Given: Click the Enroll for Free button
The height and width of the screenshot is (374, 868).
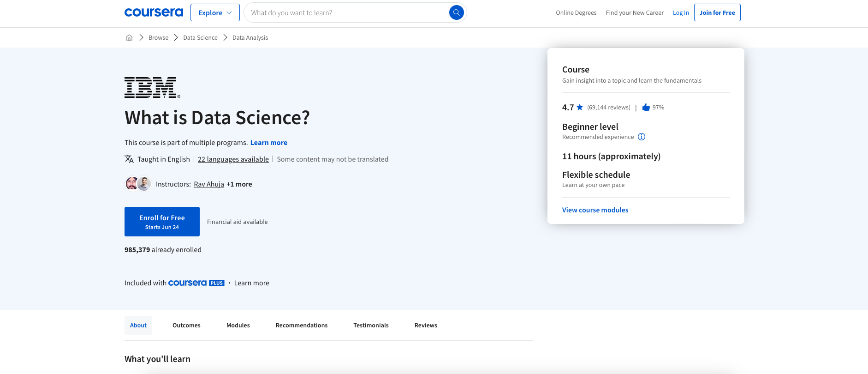Looking at the screenshot, I should click(162, 222).
